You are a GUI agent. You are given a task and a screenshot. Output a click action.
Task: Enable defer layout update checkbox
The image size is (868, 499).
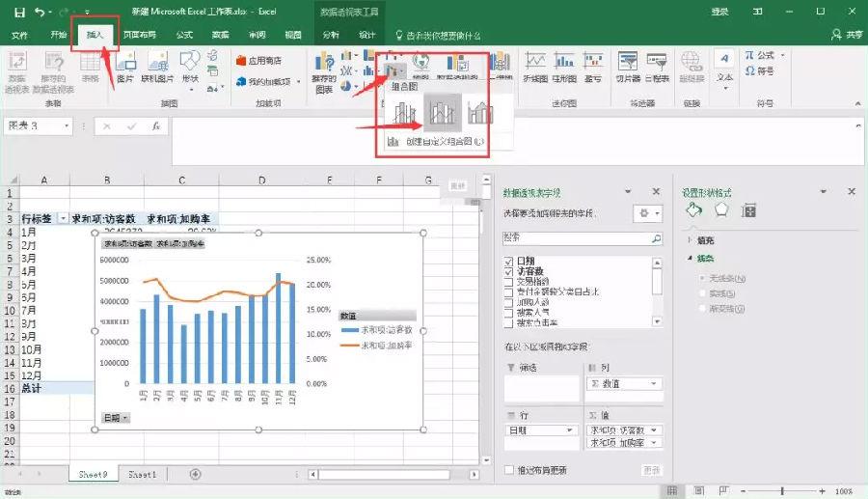(x=509, y=470)
